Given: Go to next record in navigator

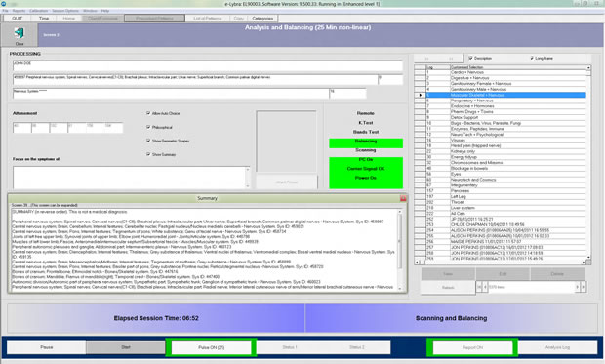Looking at the screenshot, I should click(578, 287).
